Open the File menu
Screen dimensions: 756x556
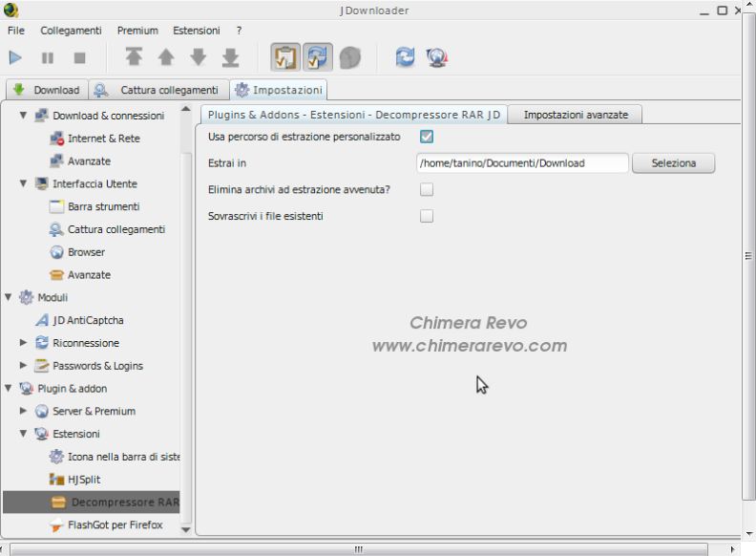point(16,31)
